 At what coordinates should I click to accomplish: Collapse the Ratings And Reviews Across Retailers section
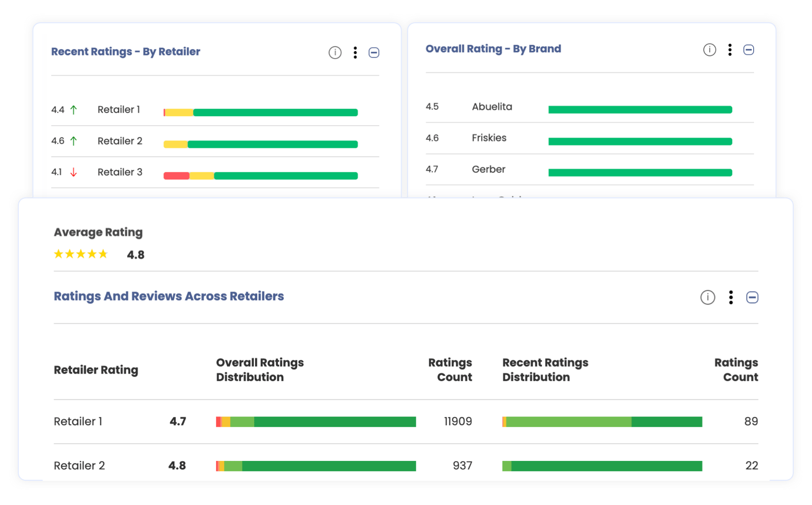tap(753, 297)
